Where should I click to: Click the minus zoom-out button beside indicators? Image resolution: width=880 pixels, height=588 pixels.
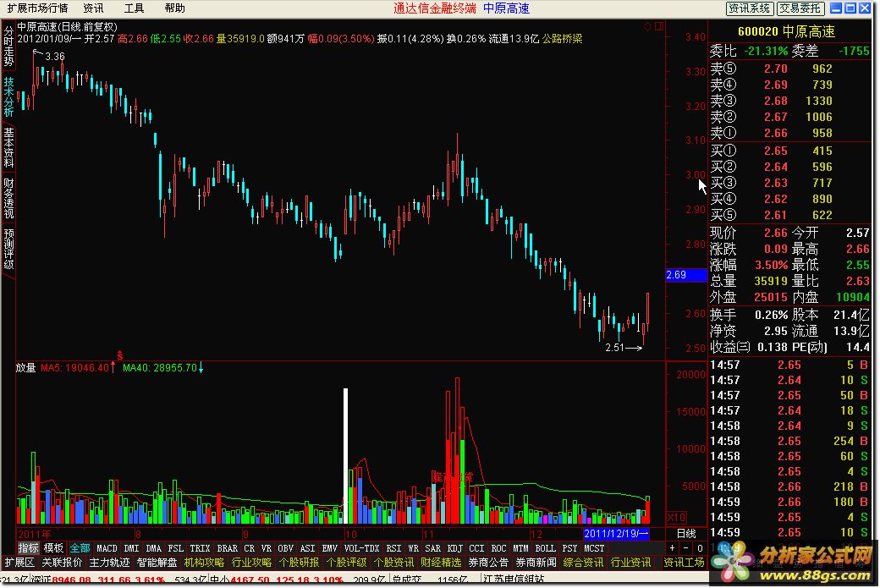pos(686,548)
